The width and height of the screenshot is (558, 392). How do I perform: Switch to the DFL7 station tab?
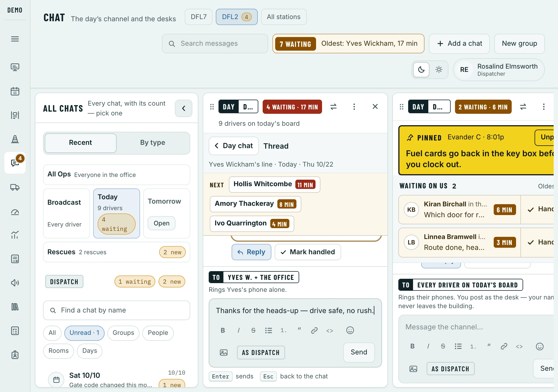(199, 17)
